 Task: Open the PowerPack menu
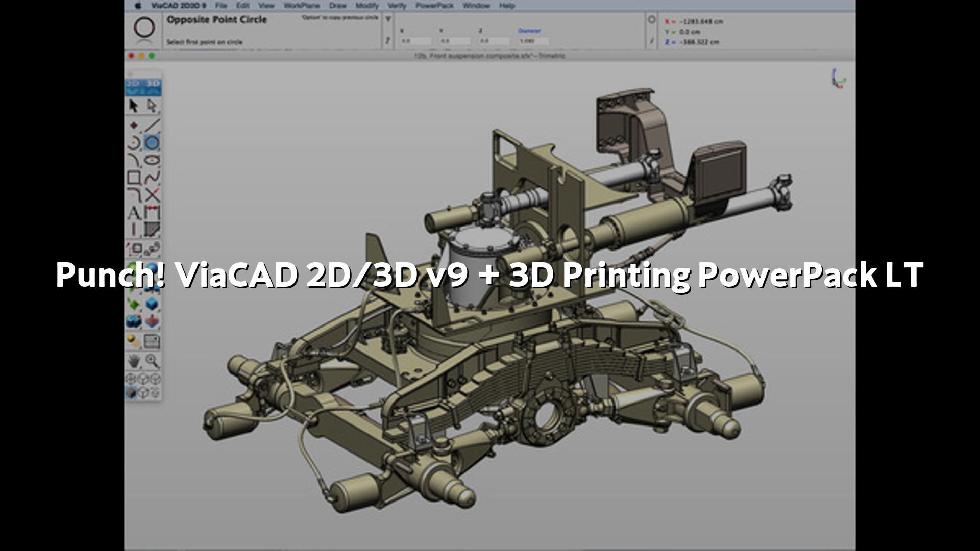(434, 6)
